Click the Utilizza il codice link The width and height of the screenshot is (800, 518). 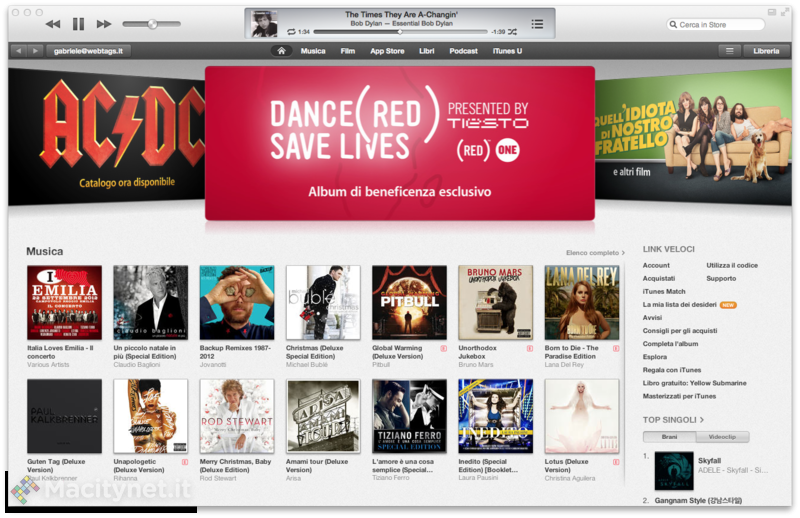pos(732,265)
